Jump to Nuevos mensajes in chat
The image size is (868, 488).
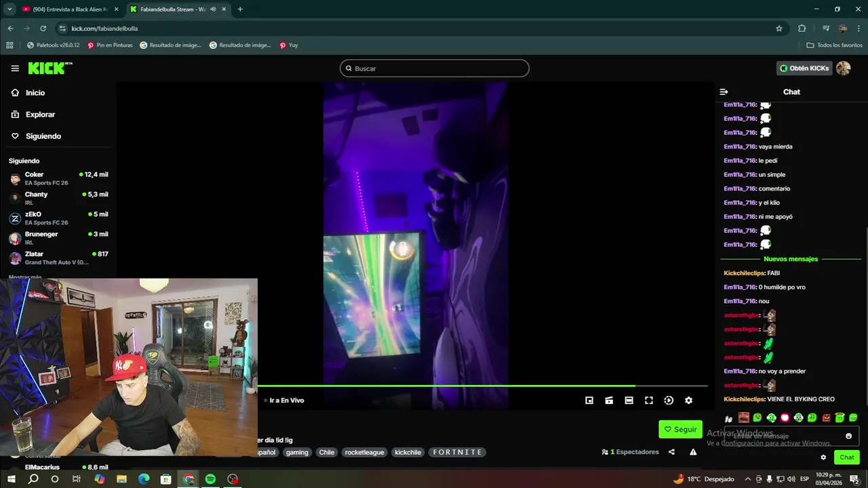(791, 259)
